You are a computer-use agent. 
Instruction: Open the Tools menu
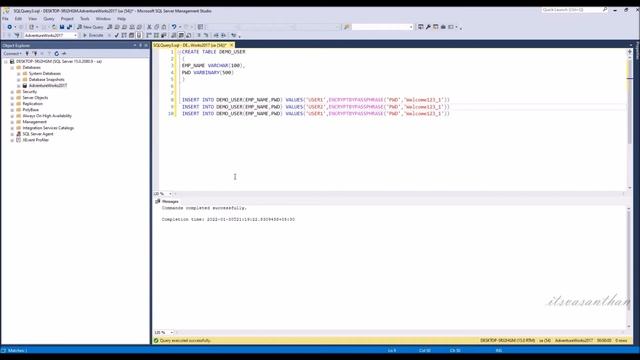[x=84, y=19]
